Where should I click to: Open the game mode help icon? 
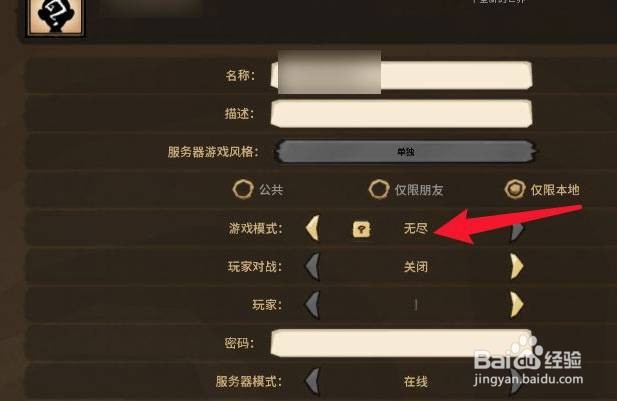[x=362, y=229]
